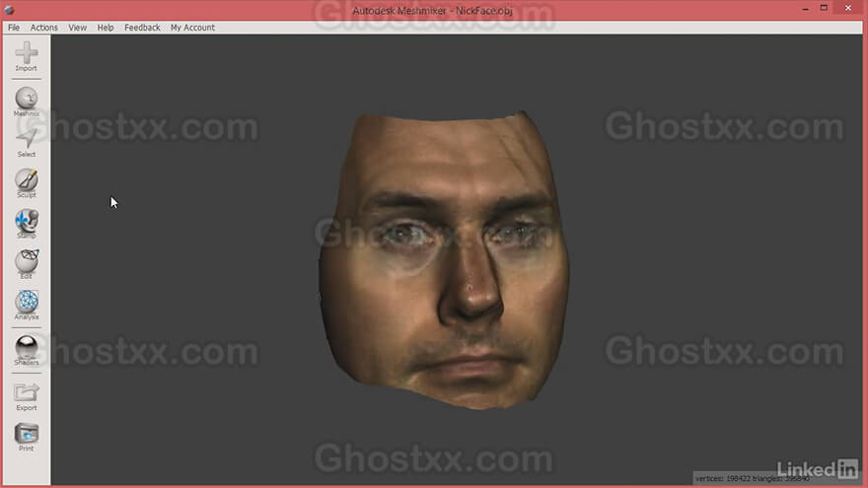The width and height of the screenshot is (868, 488).
Task: Open the Meshmix tool
Action: click(26, 102)
